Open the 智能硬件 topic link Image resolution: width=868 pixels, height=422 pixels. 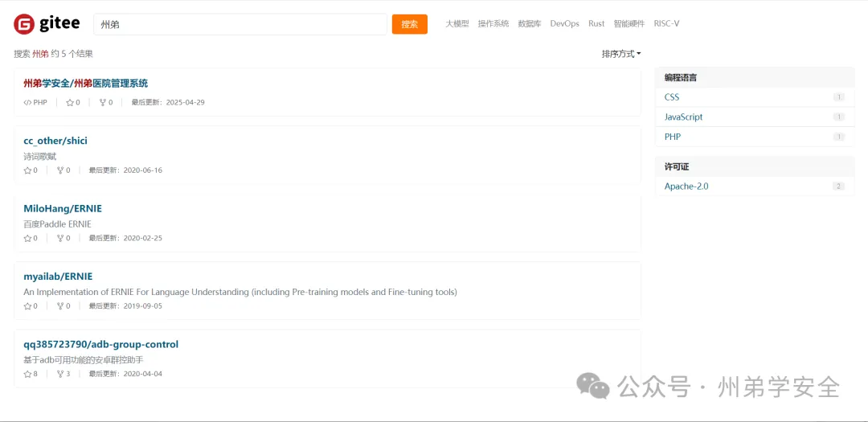pyautogui.click(x=628, y=24)
